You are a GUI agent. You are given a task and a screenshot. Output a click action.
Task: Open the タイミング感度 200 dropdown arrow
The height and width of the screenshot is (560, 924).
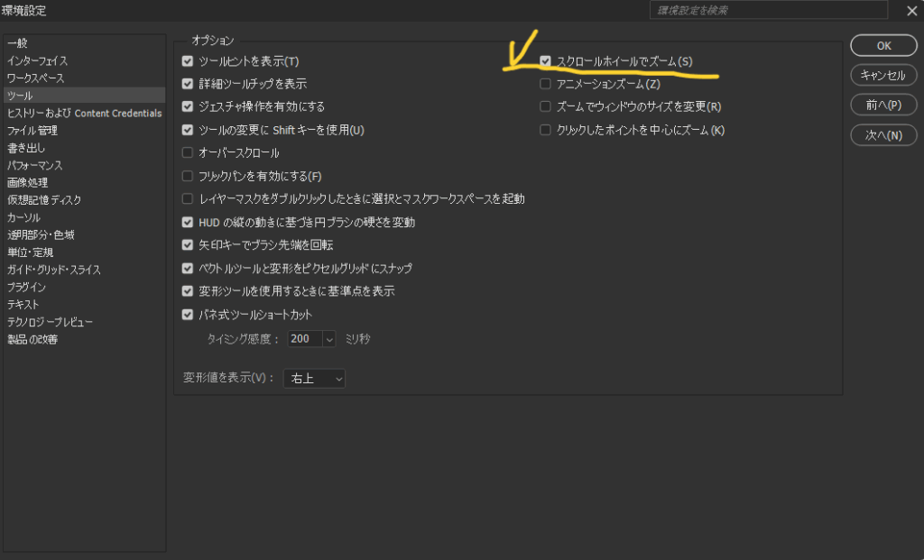328,339
